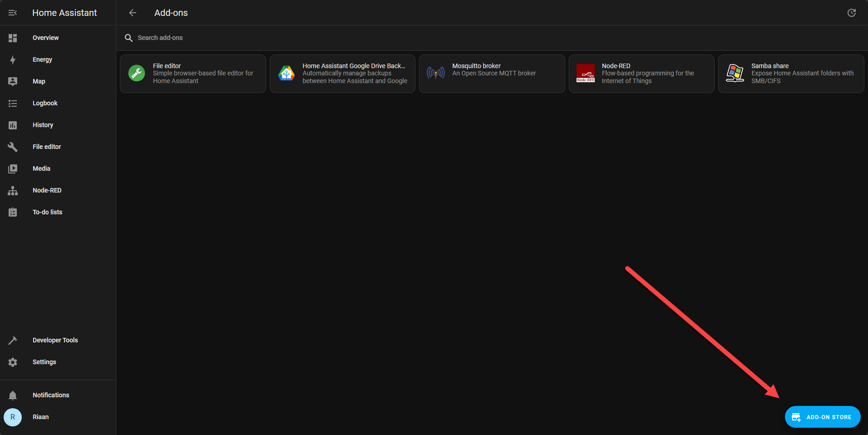Click the Notifications bell icon
Screen dimensions: 868x435
13,395
